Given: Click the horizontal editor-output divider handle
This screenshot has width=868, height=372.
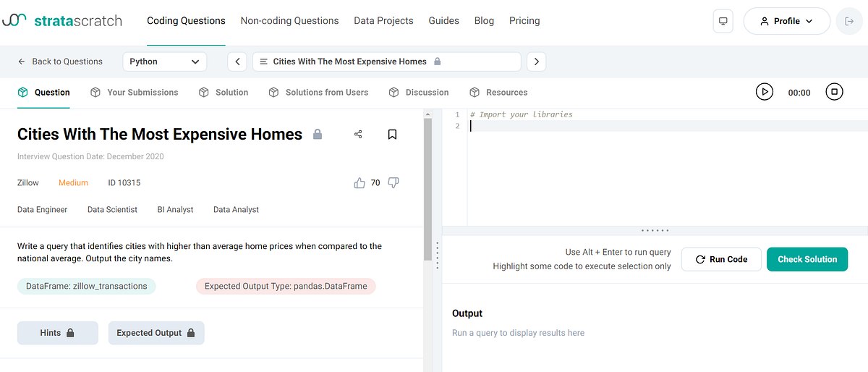Looking at the screenshot, I should pyautogui.click(x=655, y=231).
